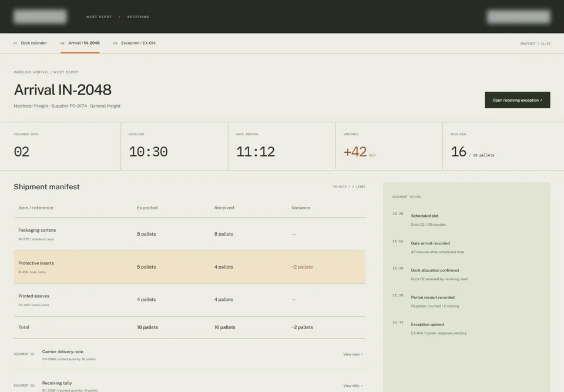Click the Open receiving exception button
This screenshot has width=564, height=392.
pyautogui.click(x=517, y=100)
